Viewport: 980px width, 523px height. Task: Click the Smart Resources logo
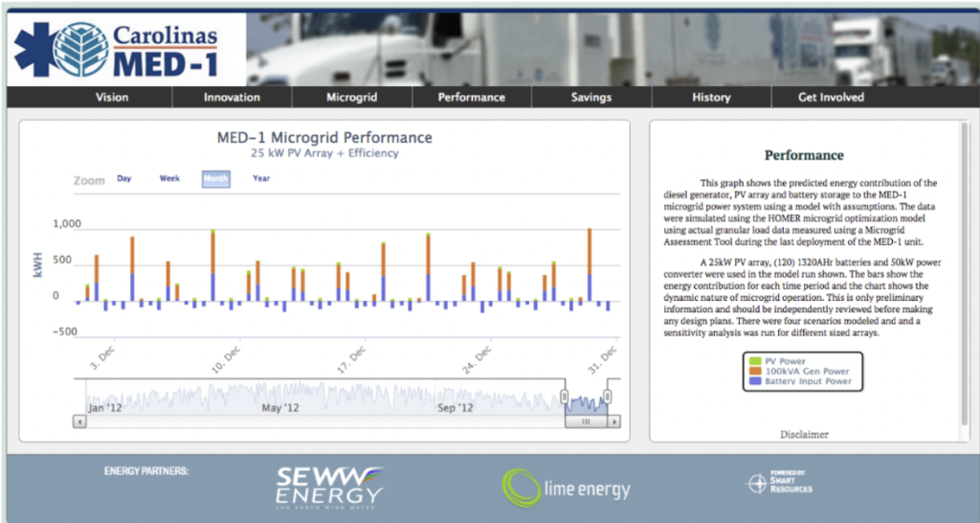tap(779, 482)
